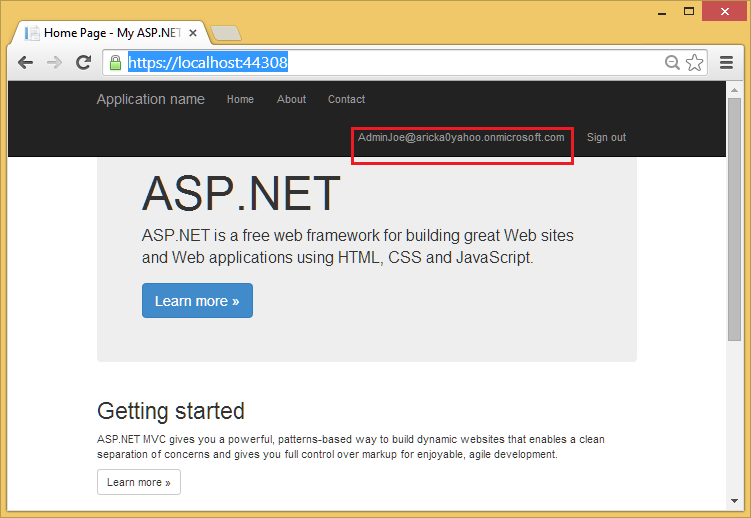Go back using the browser back arrow
Viewport: 751px width, 518px height.
pos(25,63)
